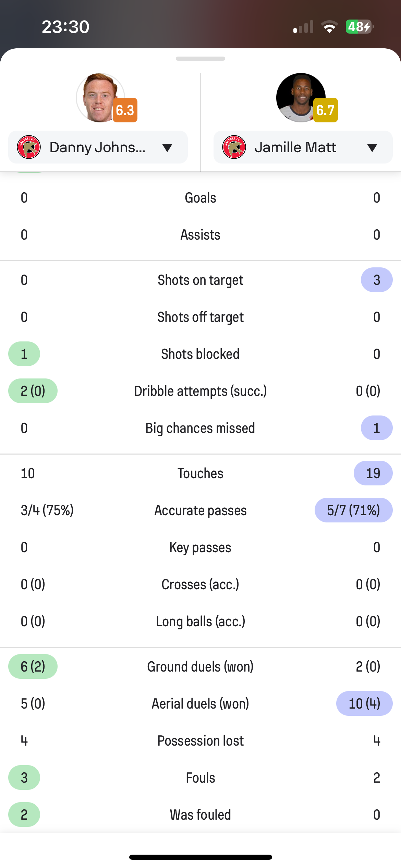The width and height of the screenshot is (401, 868).
Task: Tap Walsall crest beside Danny Johnson
Action: click(29, 147)
